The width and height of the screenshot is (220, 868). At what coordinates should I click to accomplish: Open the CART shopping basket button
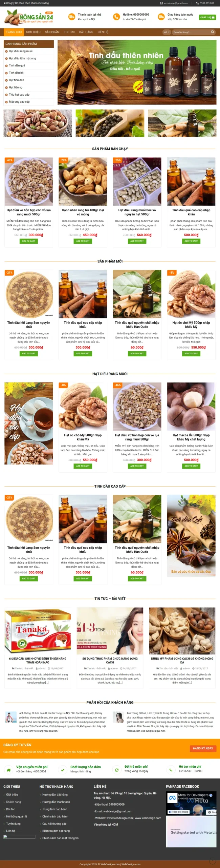click(x=207, y=17)
